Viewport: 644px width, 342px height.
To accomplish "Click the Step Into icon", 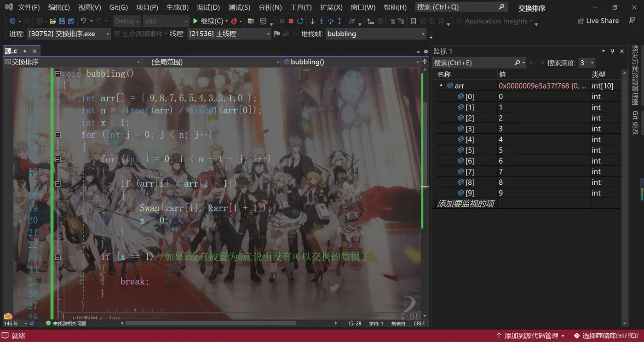I will pos(322,21).
